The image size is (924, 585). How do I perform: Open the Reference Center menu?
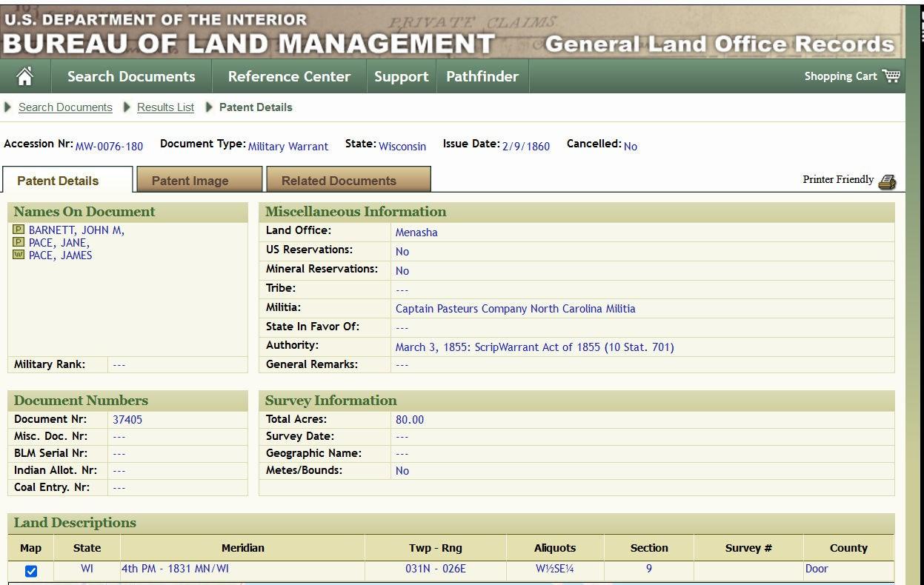[x=289, y=76]
